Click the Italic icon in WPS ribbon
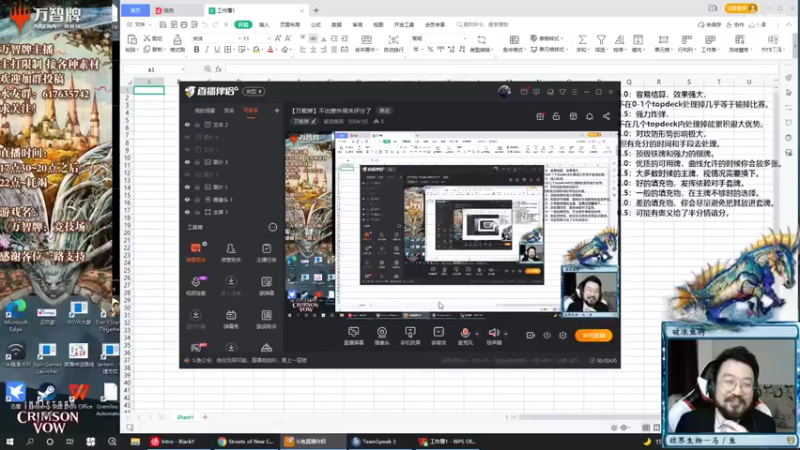Image resolution: width=800 pixels, height=450 pixels. point(207,49)
